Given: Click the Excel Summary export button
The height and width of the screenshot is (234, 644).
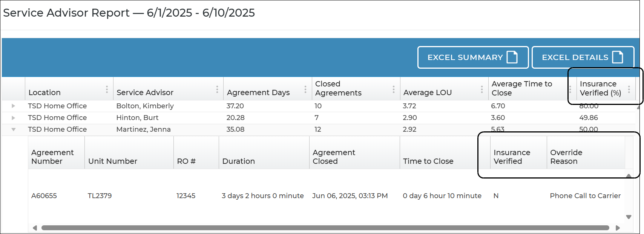Looking at the screenshot, I should click(473, 57).
